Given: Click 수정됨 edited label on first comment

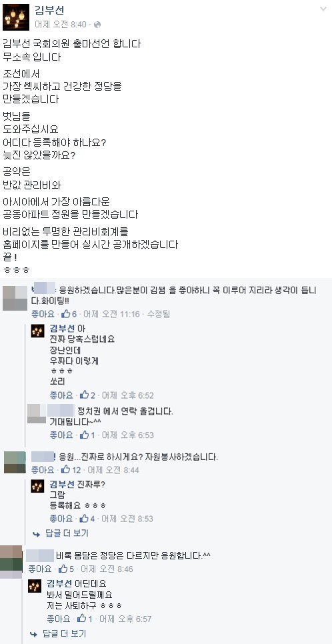Looking at the screenshot, I should pyautogui.click(x=159, y=314).
